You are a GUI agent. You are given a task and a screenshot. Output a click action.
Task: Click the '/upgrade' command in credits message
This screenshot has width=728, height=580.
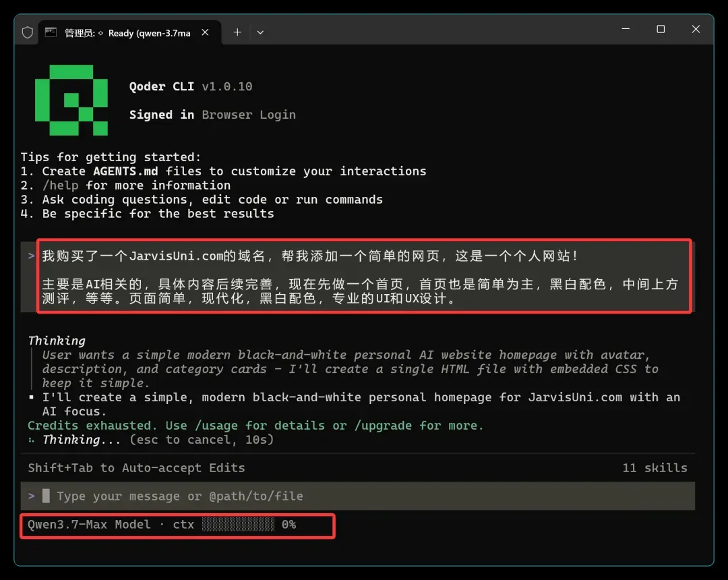pyautogui.click(x=383, y=426)
